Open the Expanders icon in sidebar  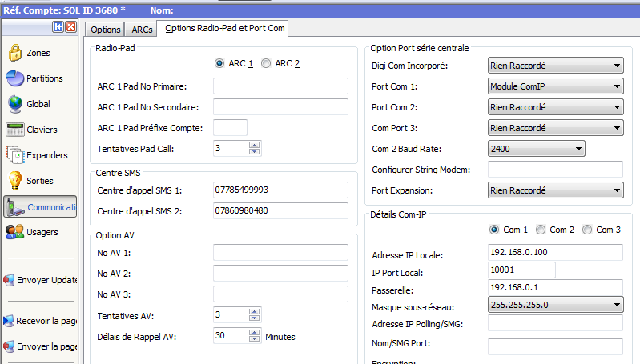tap(14, 155)
